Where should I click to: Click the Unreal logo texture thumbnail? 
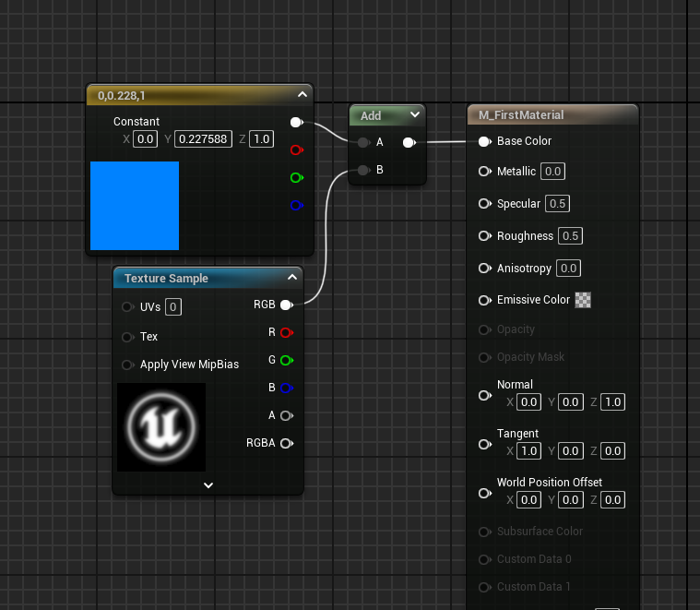(161, 427)
